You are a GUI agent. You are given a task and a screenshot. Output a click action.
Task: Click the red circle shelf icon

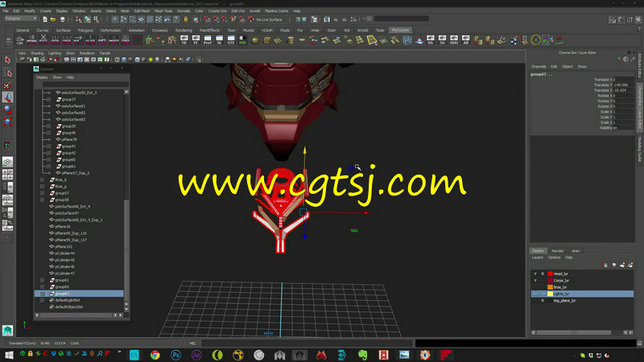click(x=137, y=39)
